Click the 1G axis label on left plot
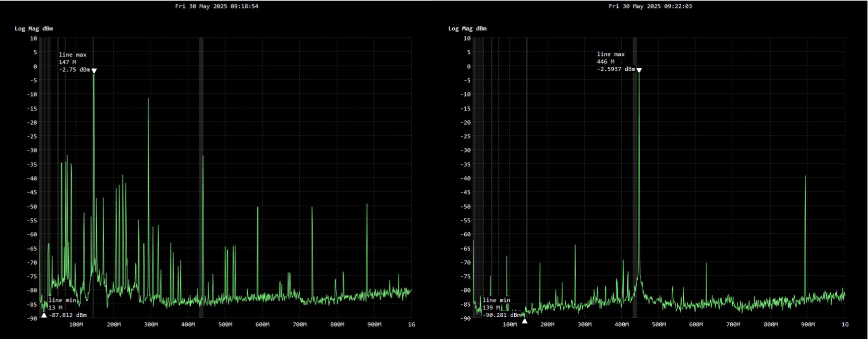This screenshot has height=339, width=868. (x=411, y=325)
